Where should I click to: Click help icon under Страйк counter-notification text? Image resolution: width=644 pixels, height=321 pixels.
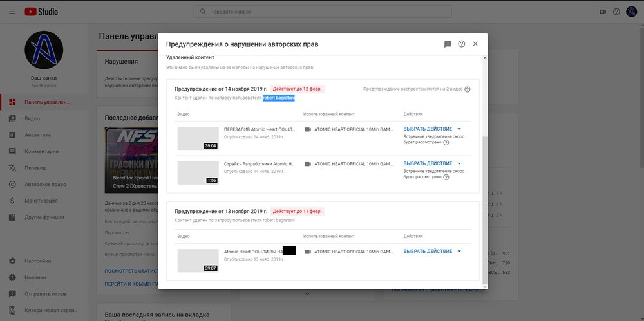446,178
